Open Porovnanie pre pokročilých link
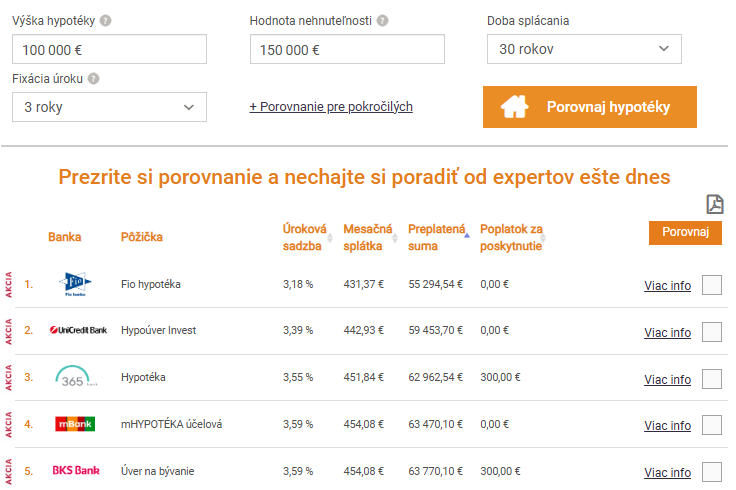Screen dimensions: 736x490 pyautogui.click(x=331, y=107)
